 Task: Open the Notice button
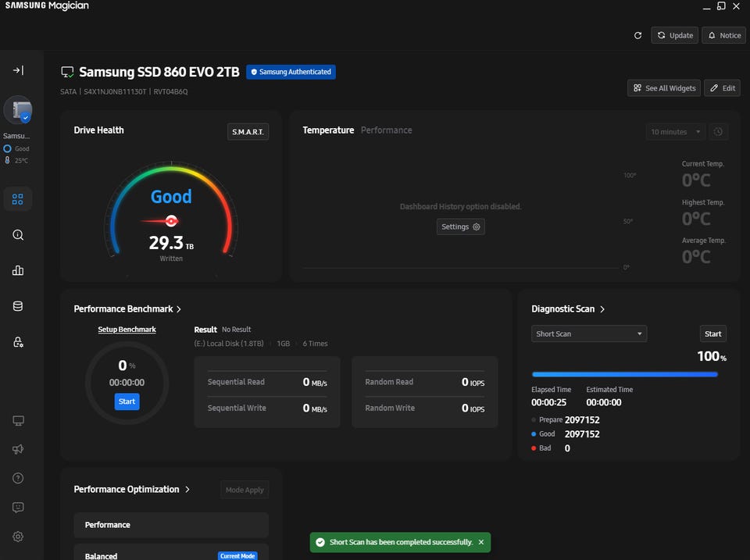tap(723, 35)
